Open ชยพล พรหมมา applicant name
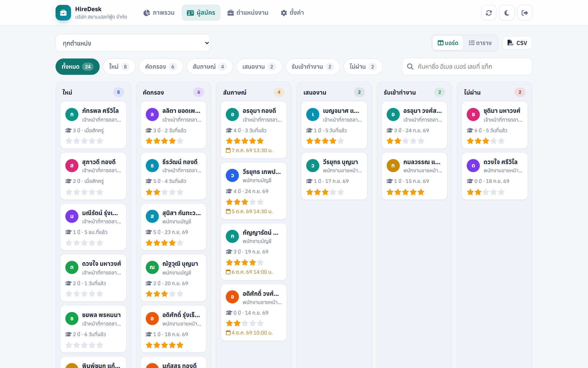 point(101,315)
